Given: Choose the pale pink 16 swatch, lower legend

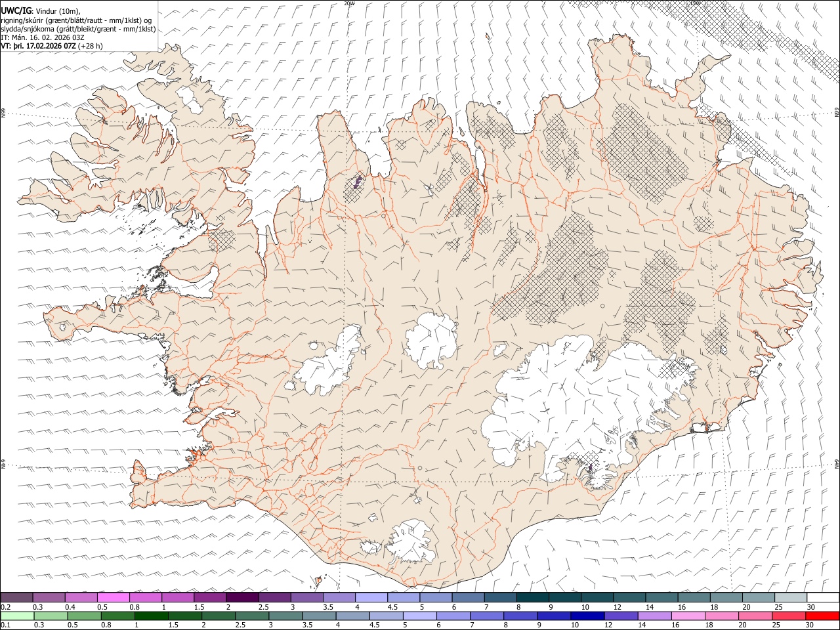Looking at the screenshot, I should point(687,616).
